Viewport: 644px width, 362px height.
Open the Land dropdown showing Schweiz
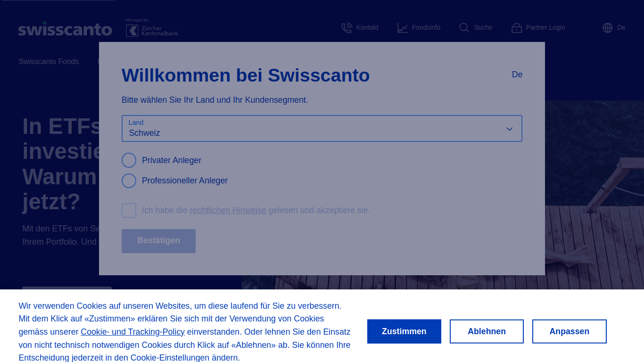pos(322,128)
